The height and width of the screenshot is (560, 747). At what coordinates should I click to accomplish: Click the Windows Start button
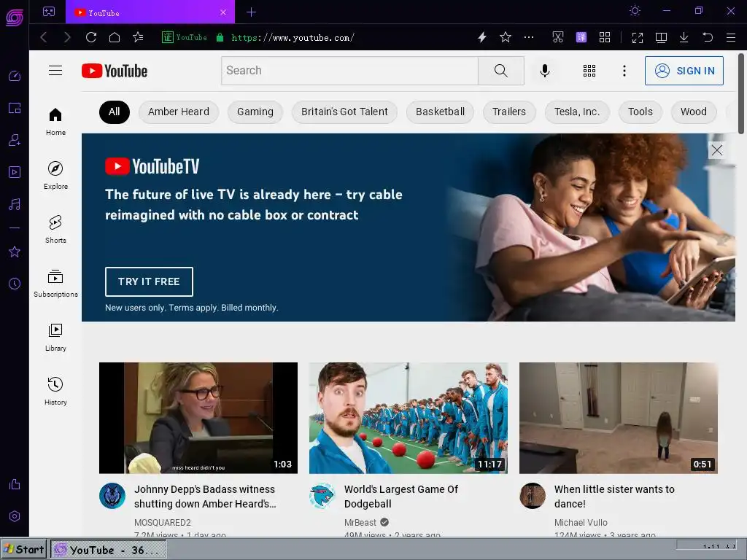24,550
